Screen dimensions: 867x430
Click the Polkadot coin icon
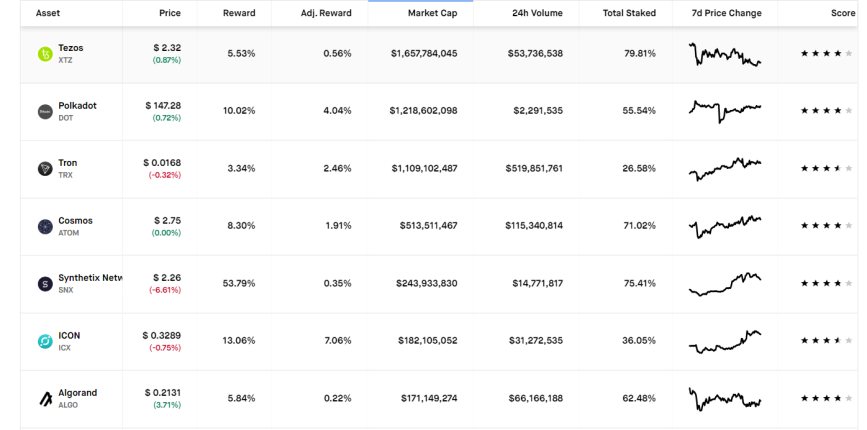pyautogui.click(x=45, y=111)
